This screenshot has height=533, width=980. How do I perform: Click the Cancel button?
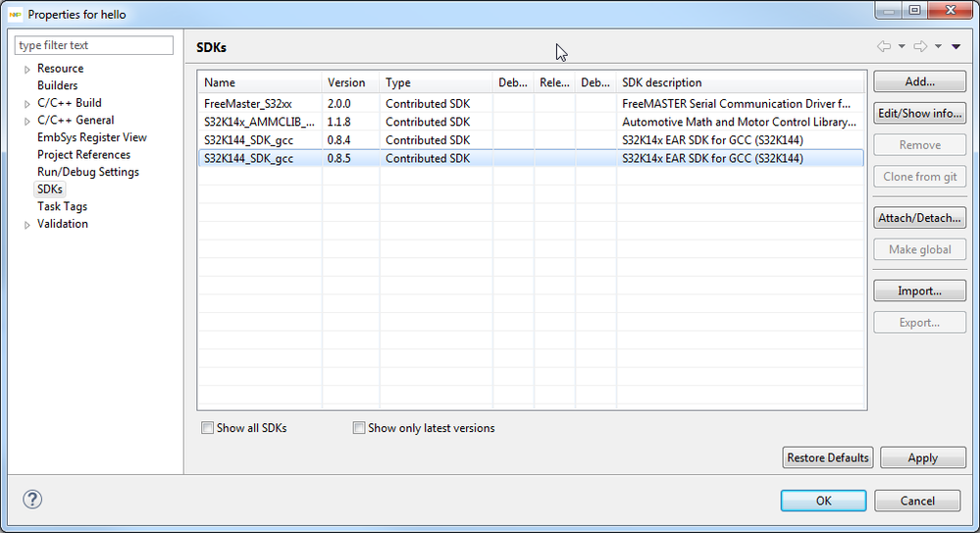coord(917,501)
